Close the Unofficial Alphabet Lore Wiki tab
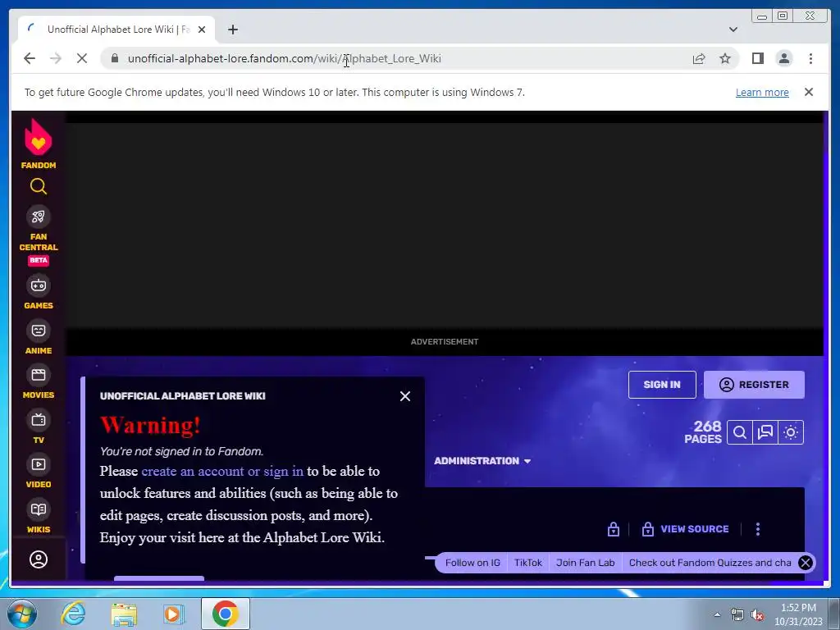Image resolution: width=840 pixels, height=630 pixels. tap(202, 30)
